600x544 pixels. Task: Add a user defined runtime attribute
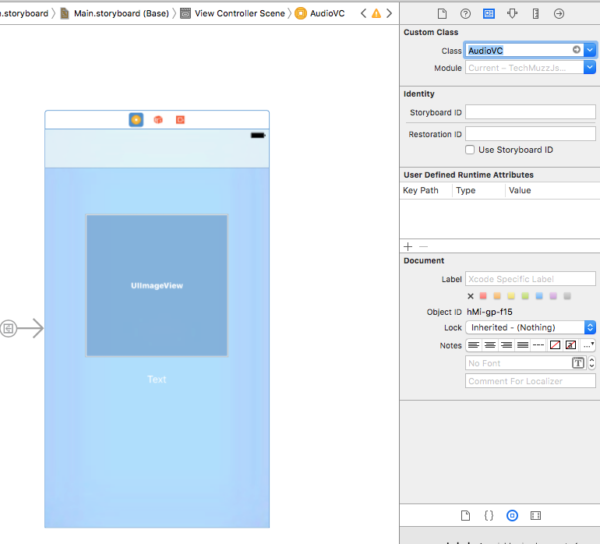[408, 247]
